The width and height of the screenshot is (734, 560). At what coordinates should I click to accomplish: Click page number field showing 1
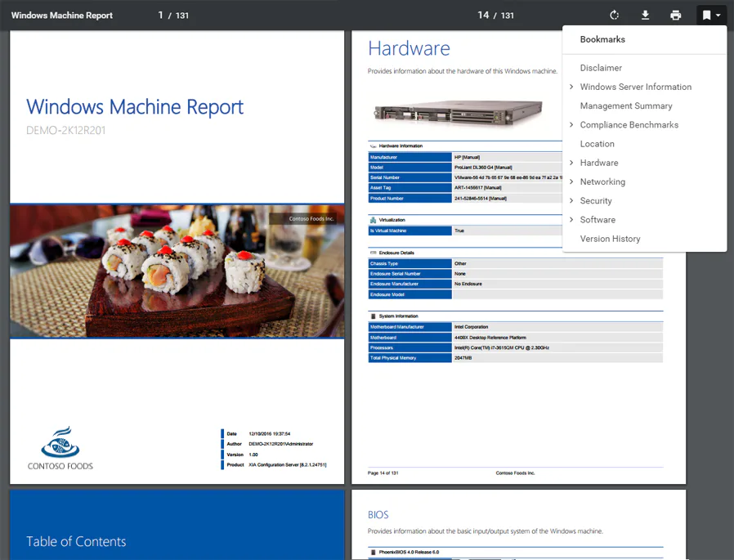pos(160,16)
